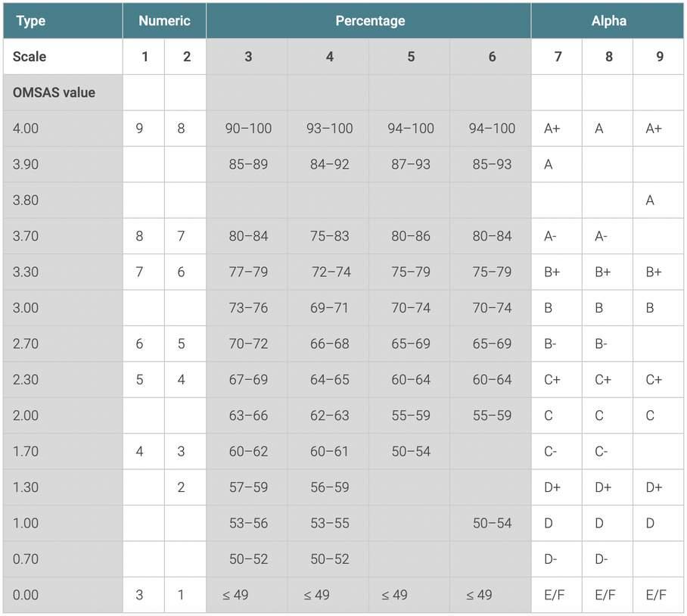Select the 73–76 cell in the 3.00 row
Viewport: 687px width, 616px height.
tap(247, 308)
